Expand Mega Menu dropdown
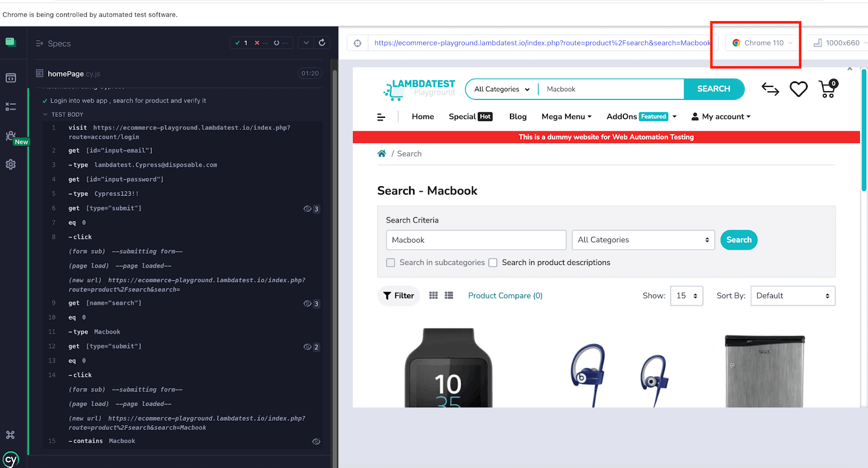The height and width of the screenshot is (468, 868). 566,117
